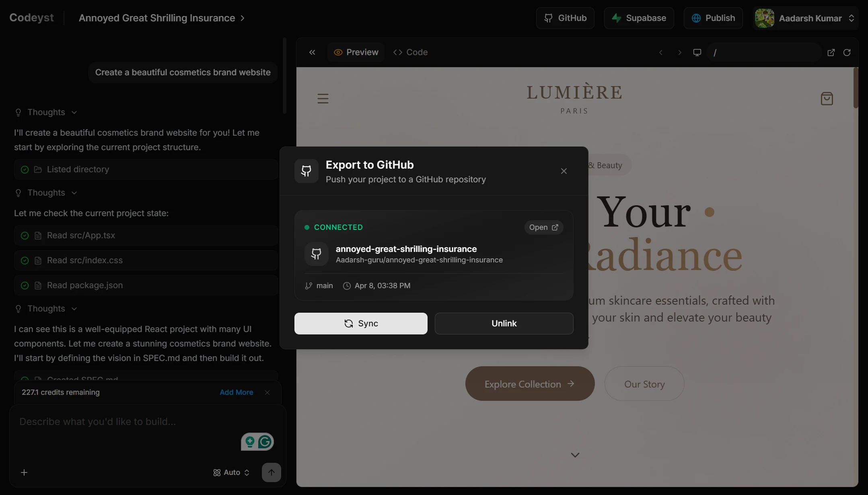Click the send message arrow button
The image size is (868, 495).
272,472
